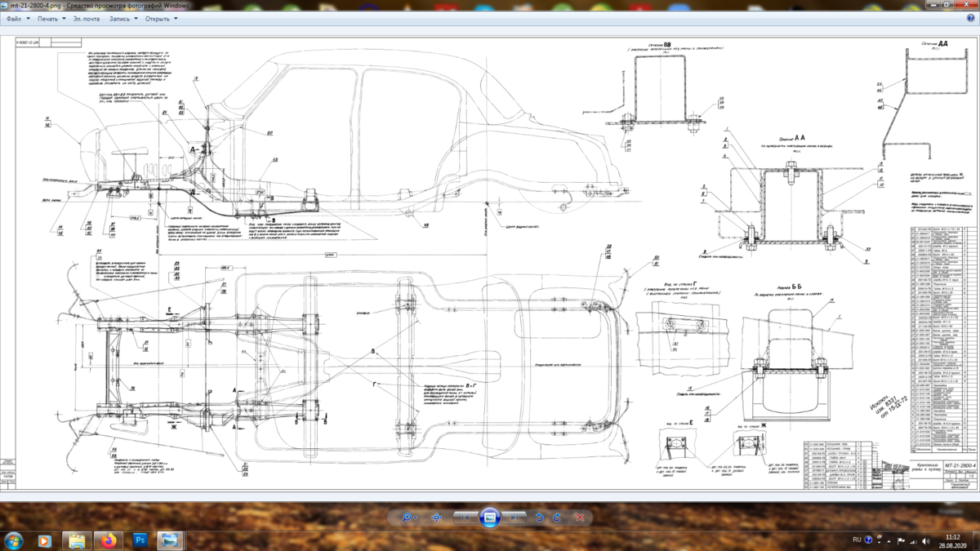Rotate image clockwise
The image size is (980, 551).
coord(557,518)
